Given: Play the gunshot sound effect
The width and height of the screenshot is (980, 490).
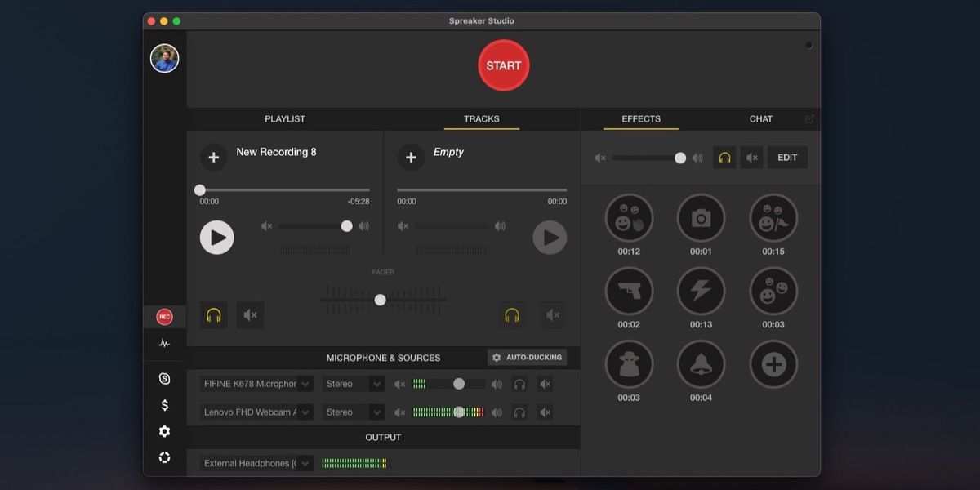Looking at the screenshot, I should pos(629,291).
